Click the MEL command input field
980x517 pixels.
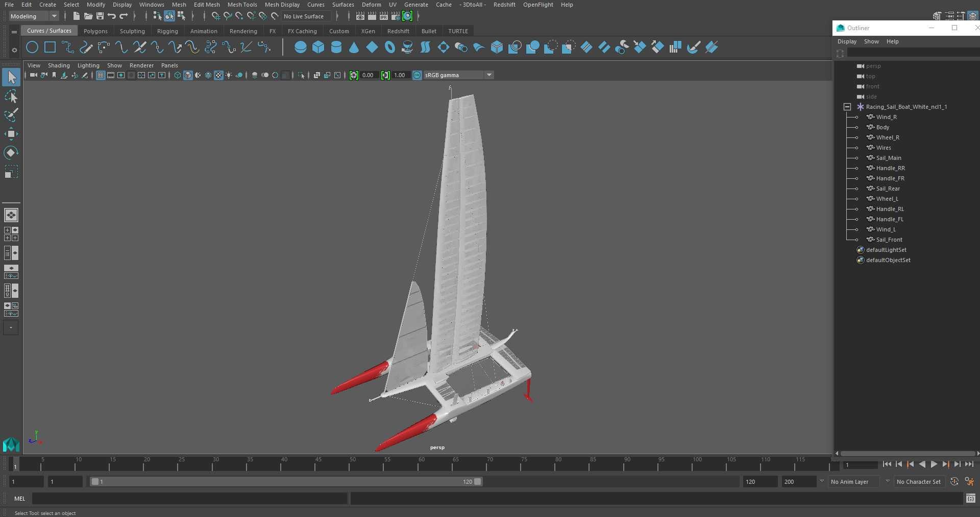coord(189,499)
